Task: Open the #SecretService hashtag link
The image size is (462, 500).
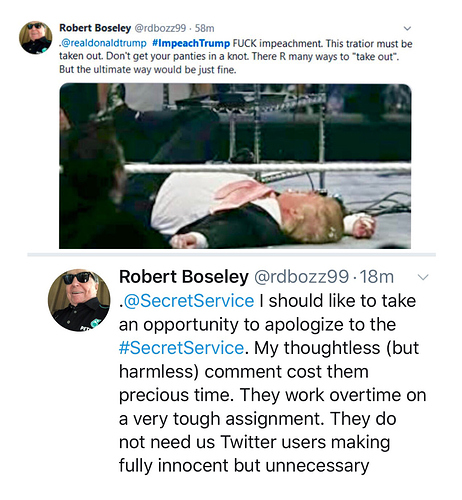Action: tap(182, 348)
